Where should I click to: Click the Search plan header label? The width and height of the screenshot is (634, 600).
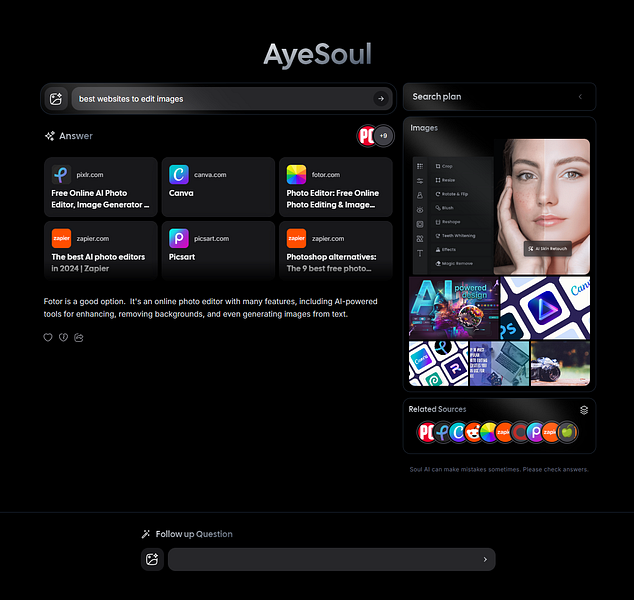437,97
